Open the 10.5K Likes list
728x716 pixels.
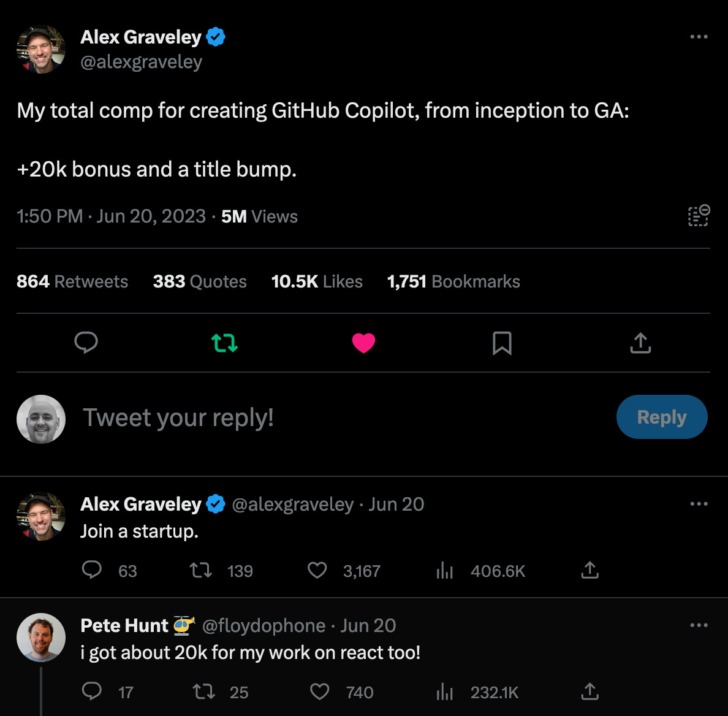click(317, 281)
